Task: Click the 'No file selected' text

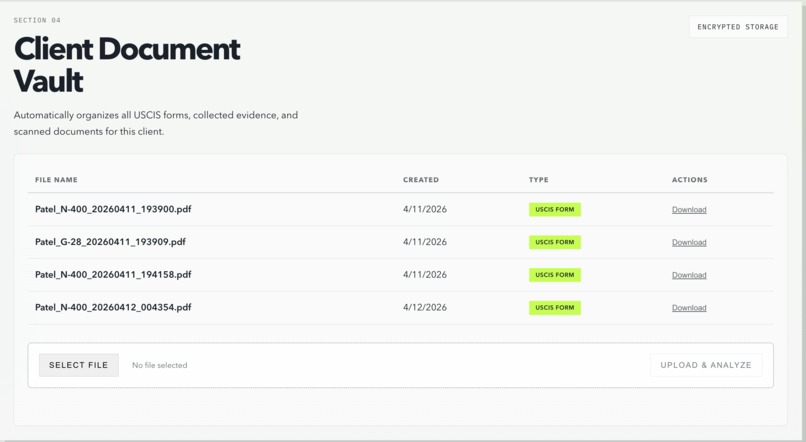Action: (159, 365)
